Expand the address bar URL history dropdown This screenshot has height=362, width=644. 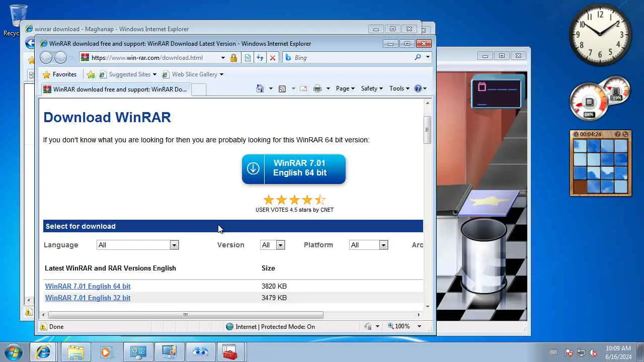click(223, 58)
